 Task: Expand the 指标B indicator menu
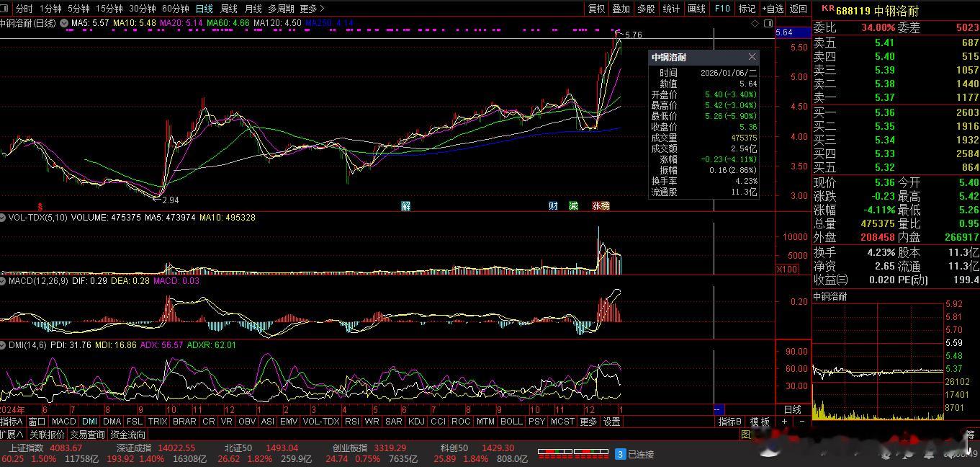(730, 422)
